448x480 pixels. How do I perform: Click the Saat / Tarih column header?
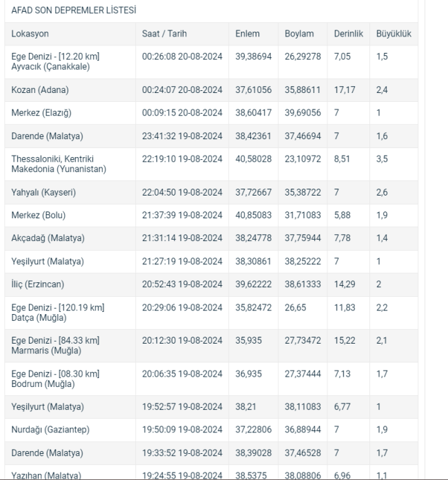click(x=164, y=34)
